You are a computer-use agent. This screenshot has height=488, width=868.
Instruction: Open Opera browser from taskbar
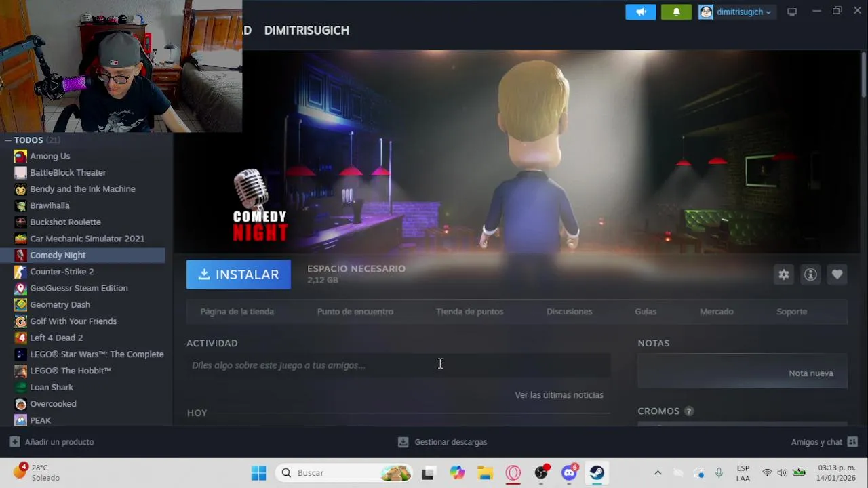point(513,473)
